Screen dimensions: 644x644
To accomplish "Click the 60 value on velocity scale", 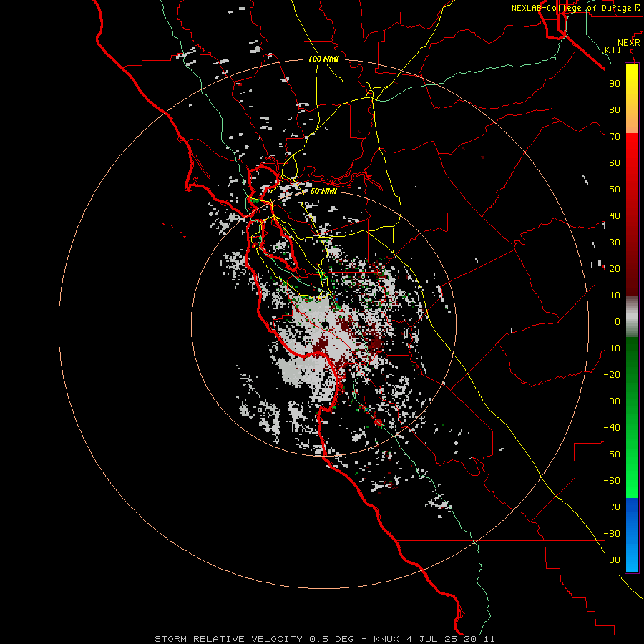I will point(615,163).
